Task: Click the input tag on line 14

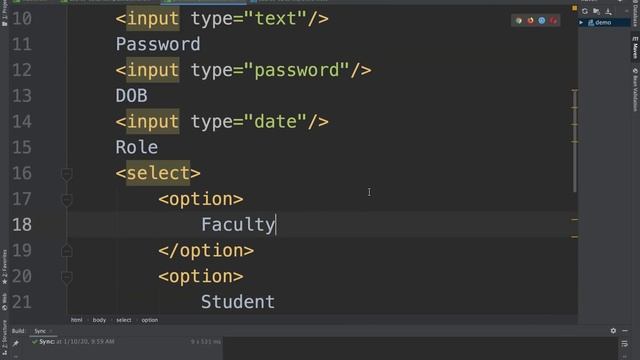Action: coord(153,122)
